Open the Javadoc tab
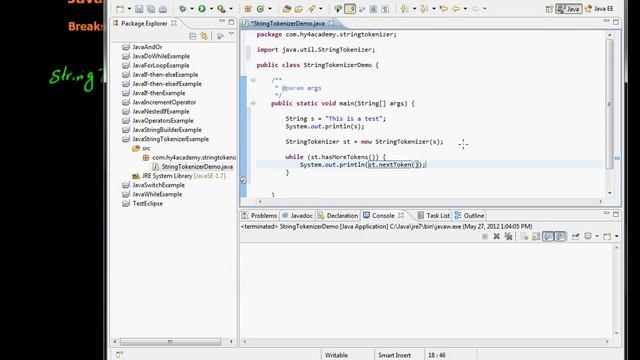This screenshot has width=640, height=360. (298, 215)
